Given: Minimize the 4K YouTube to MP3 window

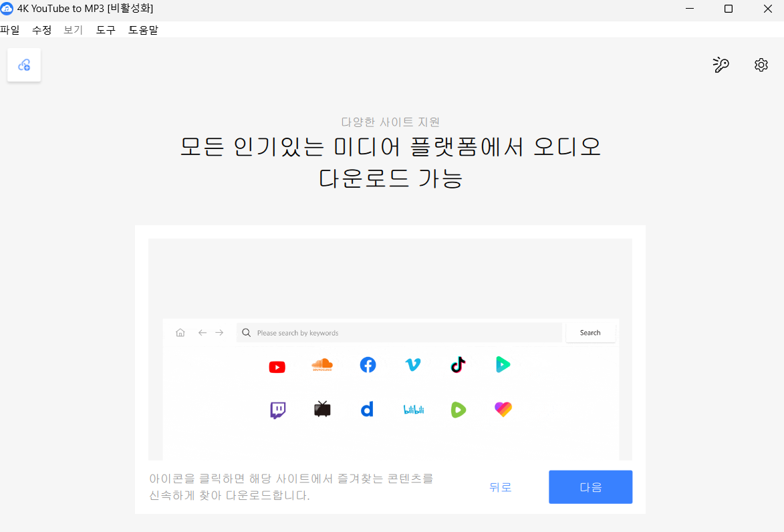Looking at the screenshot, I should [690, 9].
